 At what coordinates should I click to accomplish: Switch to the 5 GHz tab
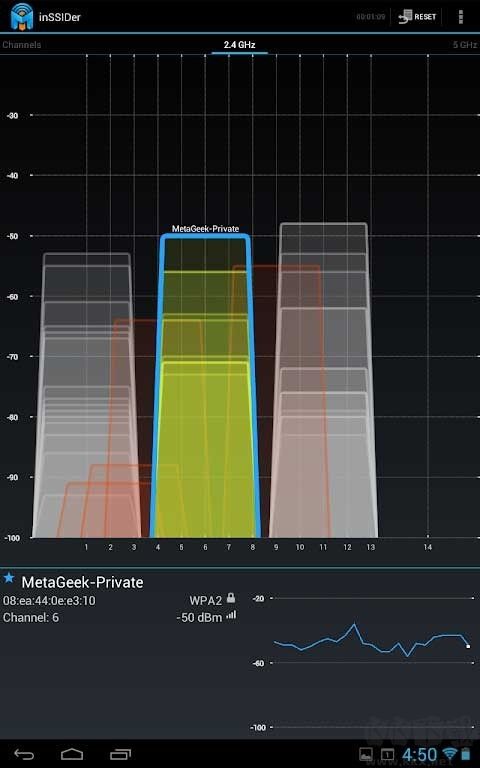click(464, 45)
